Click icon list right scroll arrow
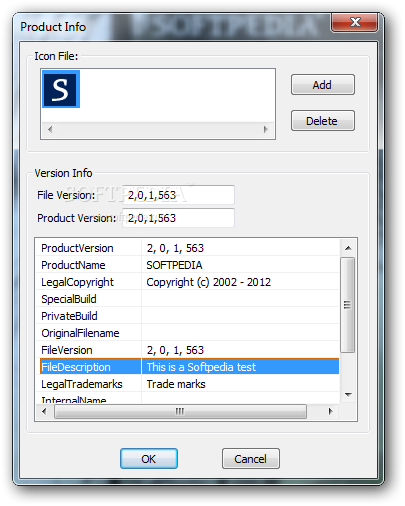405x506 pixels. coord(266,129)
